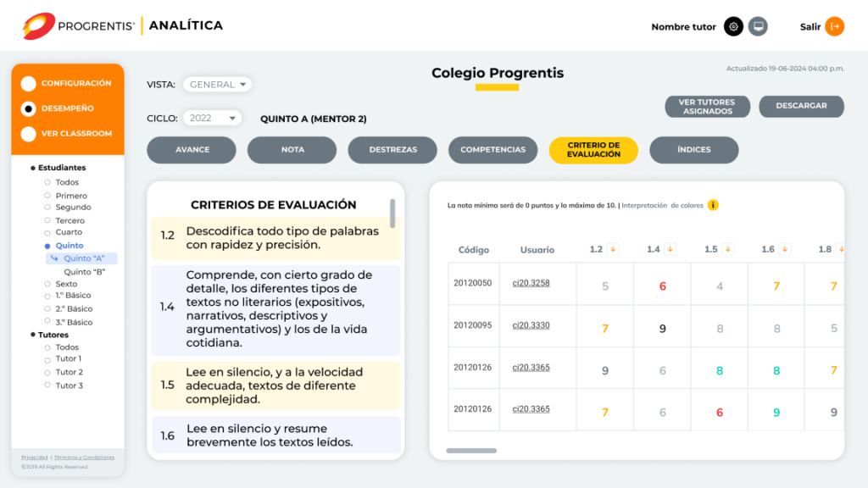Open the color interpretation info icon
The image size is (868, 488).
(713, 205)
